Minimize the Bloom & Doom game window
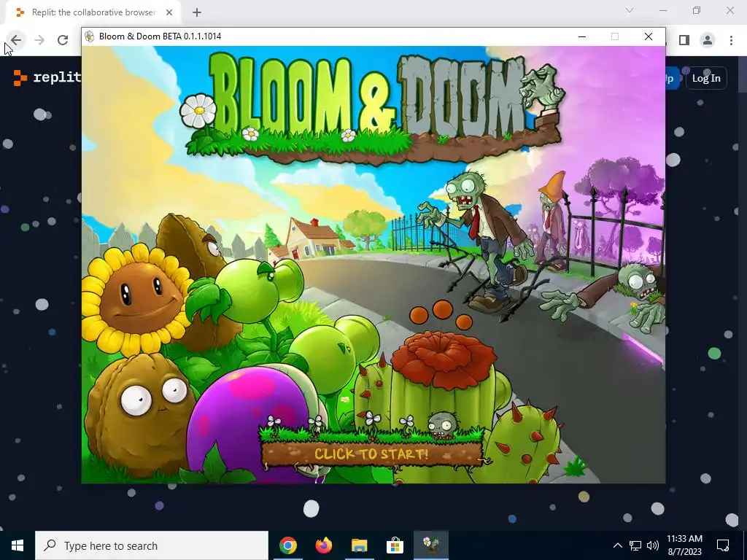This screenshot has width=747, height=560. pyautogui.click(x=581, y=36)
